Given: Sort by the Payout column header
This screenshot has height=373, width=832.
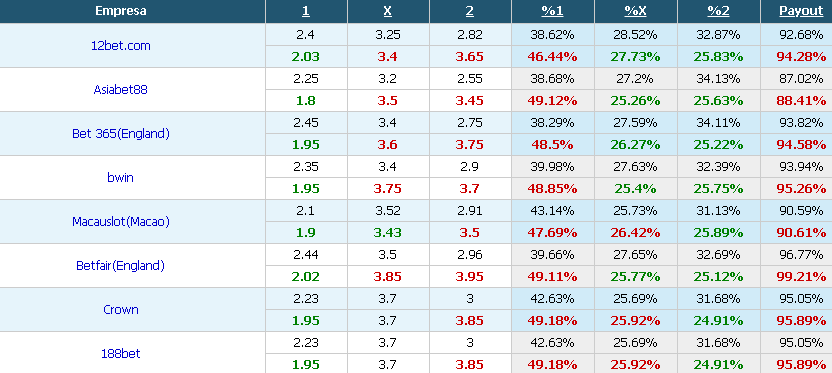Looking at the screenshot, I should (x=801, y=11).
